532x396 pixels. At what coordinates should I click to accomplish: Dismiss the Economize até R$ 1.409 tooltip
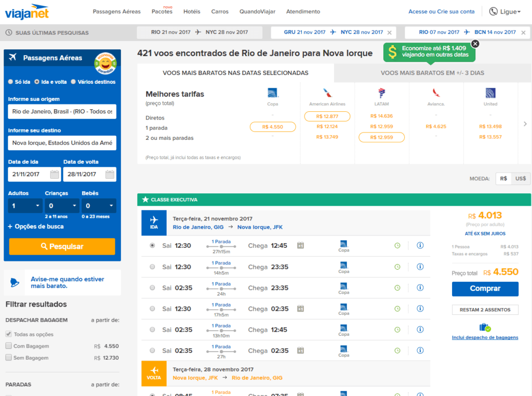[475, 44]
